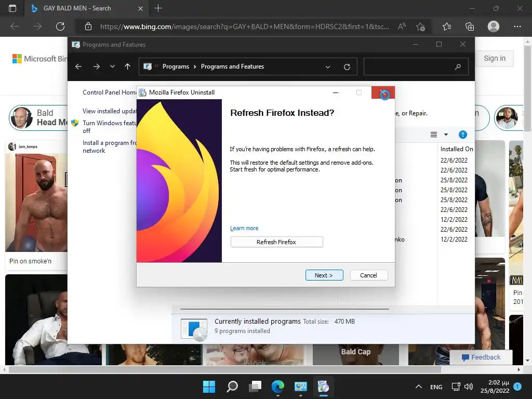Click the Refresh Firefox button
The height and width of the screenshot is (399, 532).
tap(276, 242)
